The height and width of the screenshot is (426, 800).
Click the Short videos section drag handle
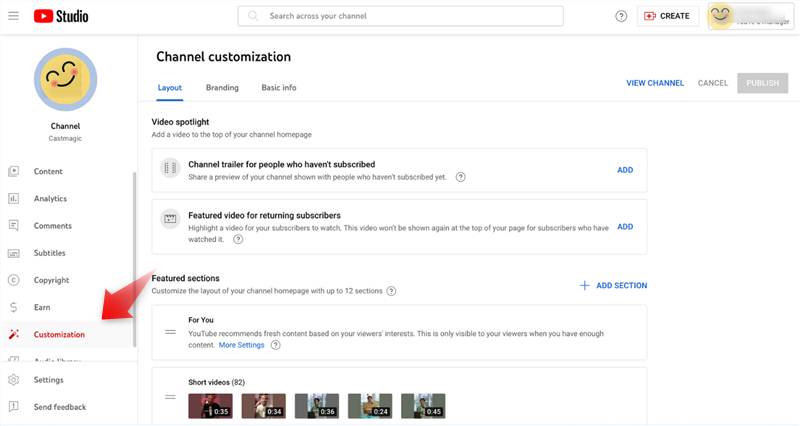pos(170,397)
